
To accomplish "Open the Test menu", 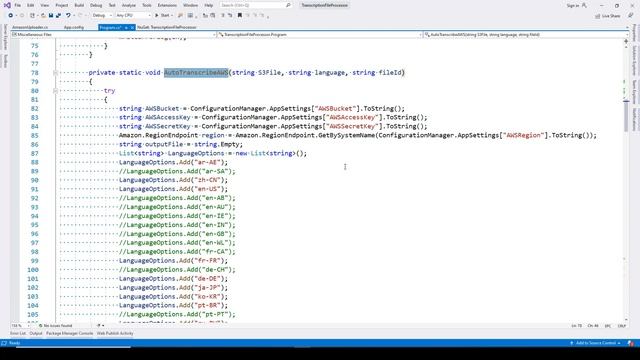I will coord(112,5).
